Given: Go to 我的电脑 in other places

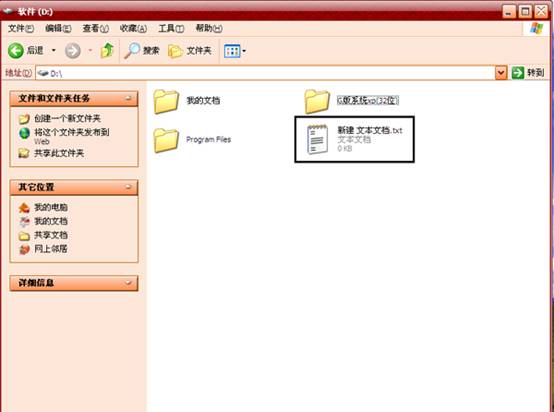Looking at the screenshot, I should (51, 207).
